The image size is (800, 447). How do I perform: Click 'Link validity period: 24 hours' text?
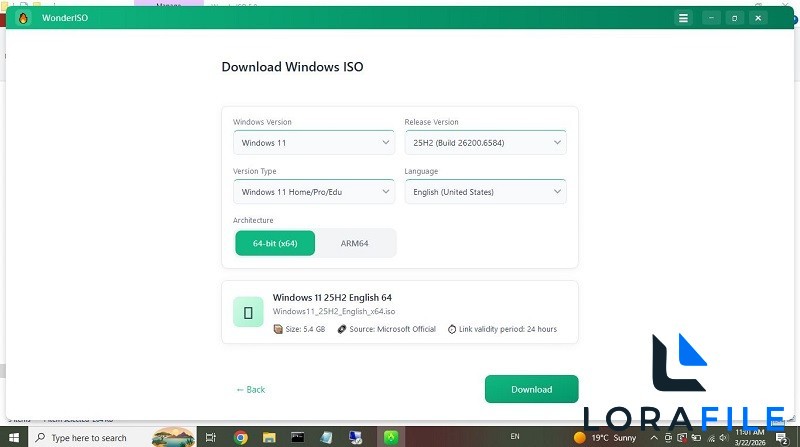508,329
